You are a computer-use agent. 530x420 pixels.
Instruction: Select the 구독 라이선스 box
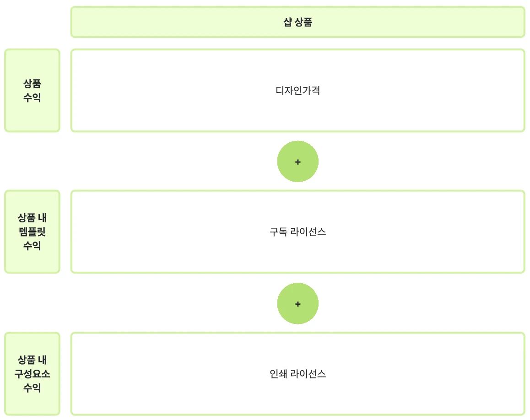(x=298, y=232)
